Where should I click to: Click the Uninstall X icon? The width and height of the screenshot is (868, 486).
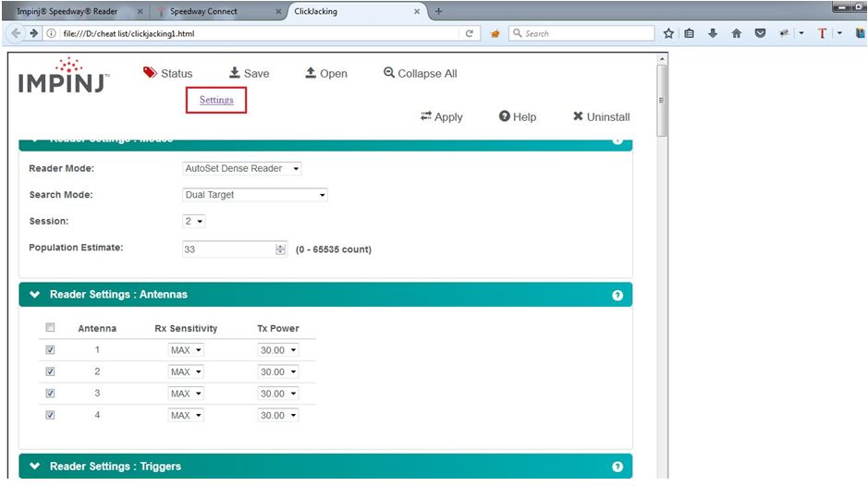pyautogui.click(x=578, y=116)
